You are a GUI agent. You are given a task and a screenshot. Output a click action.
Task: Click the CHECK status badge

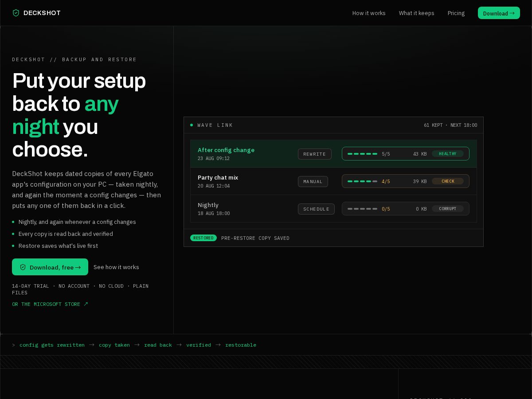click(x=448, y=181)
